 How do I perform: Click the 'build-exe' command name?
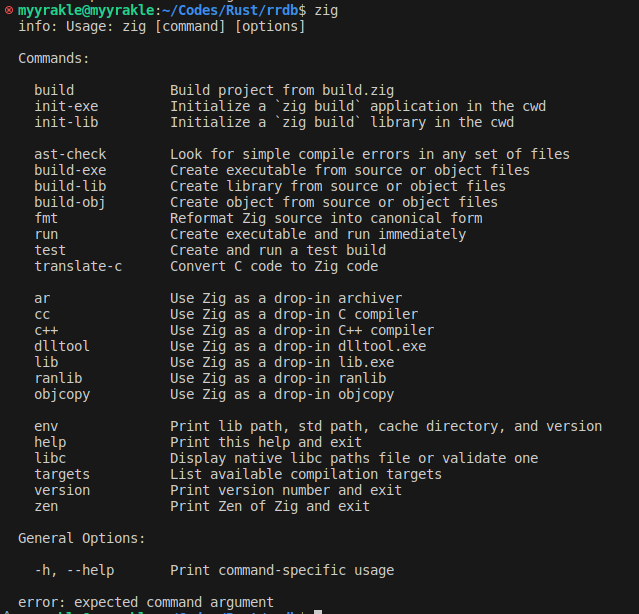(70, 170)
